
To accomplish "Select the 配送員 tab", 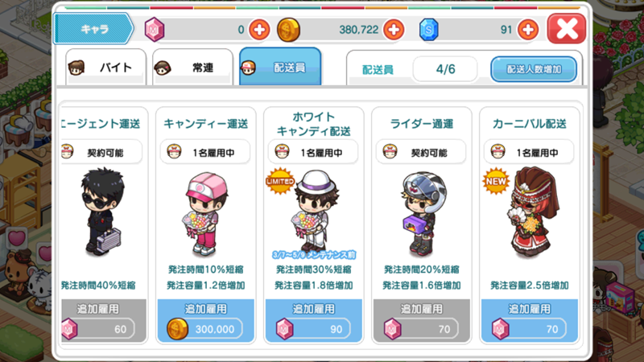I will [x=280, y=67].
